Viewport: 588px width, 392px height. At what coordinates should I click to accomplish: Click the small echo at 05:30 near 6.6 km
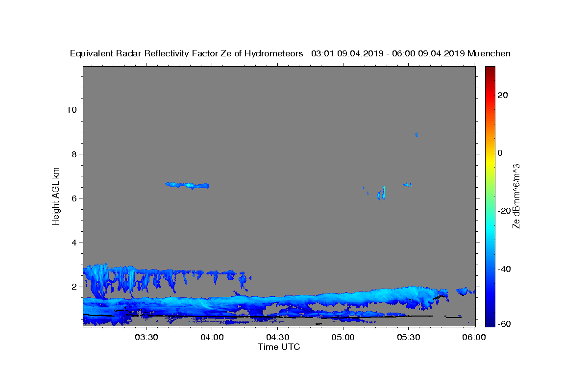click(x=407, y=184)
